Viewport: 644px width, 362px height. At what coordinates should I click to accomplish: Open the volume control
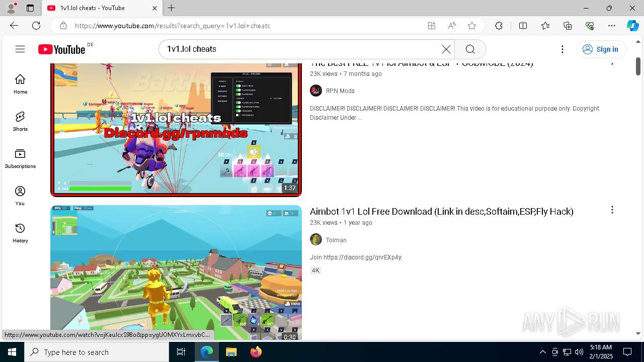(x=579, y=352)
